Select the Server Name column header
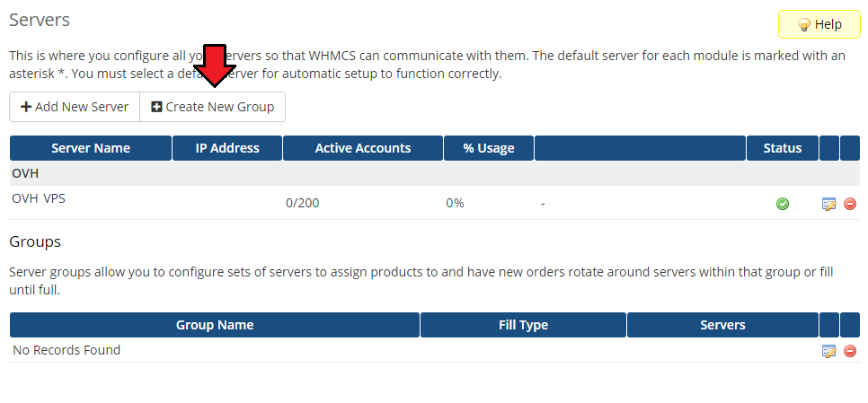 tap(90, 148)
